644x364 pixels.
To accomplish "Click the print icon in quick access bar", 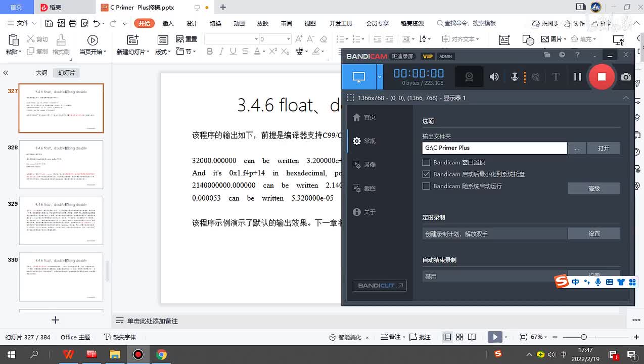I will (72, 23).
